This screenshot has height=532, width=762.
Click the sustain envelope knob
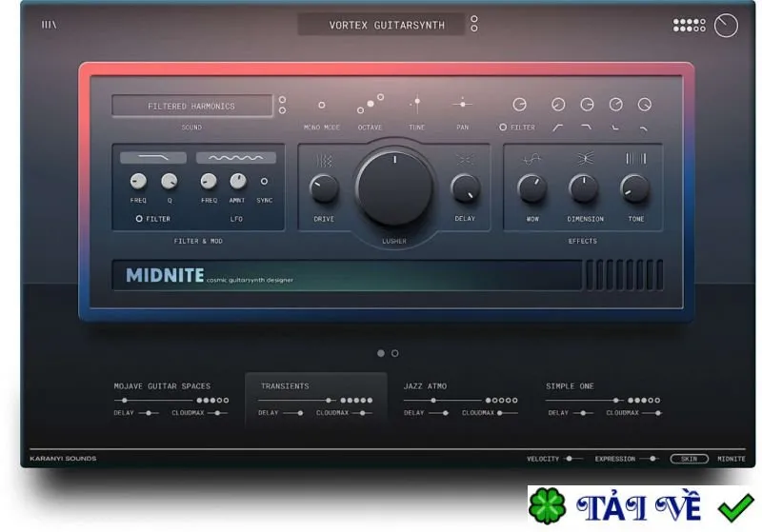click(615, 105)
